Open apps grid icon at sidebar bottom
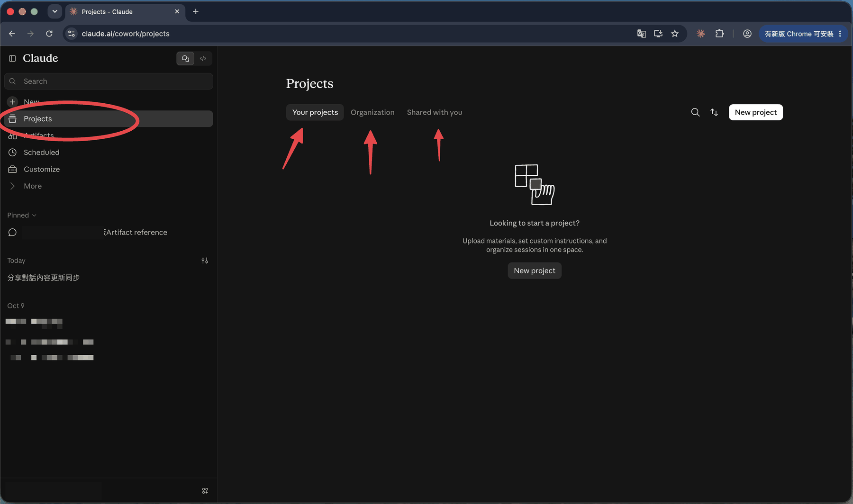 point(205,491)
